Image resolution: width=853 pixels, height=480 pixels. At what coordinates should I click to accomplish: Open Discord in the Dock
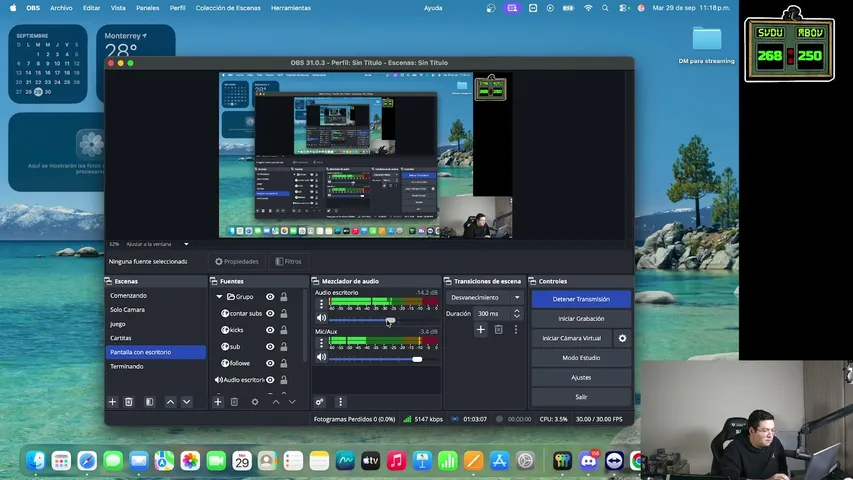click(588, 461)
